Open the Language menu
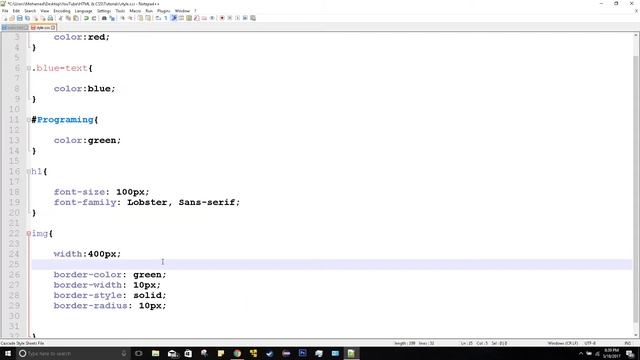640x360 pixels. coord(83,11)
